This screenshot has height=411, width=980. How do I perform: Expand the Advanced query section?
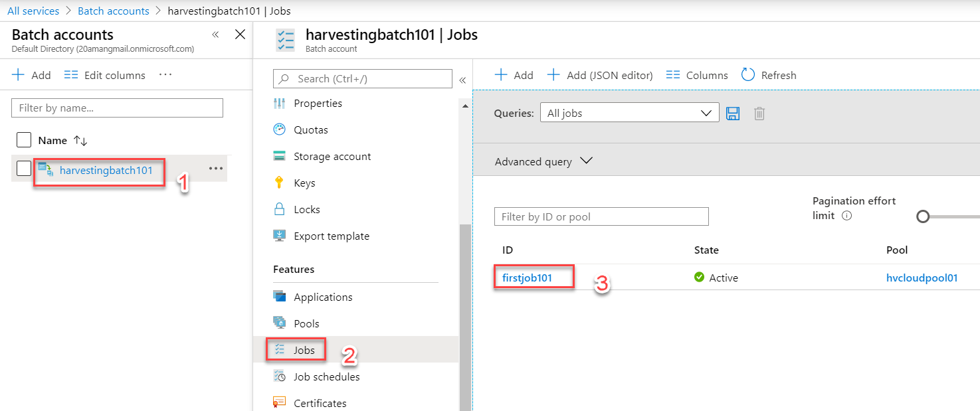543,161
